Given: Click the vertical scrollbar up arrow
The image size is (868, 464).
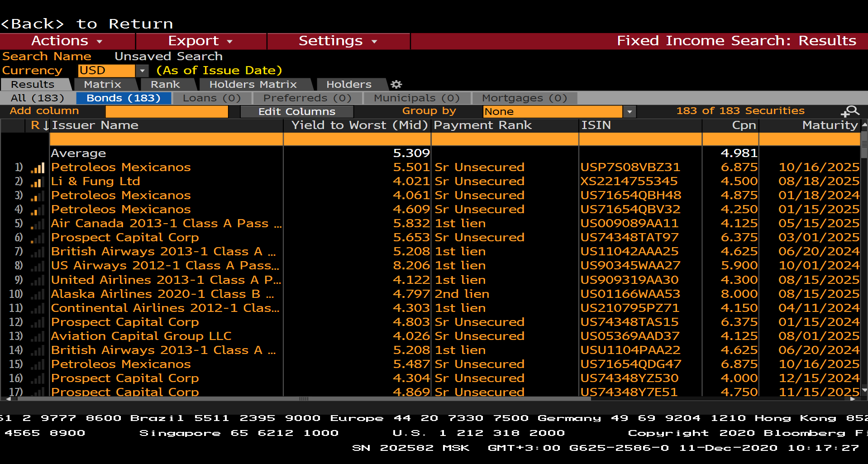Looking at the screenshot, I should [x=864, y=124].
